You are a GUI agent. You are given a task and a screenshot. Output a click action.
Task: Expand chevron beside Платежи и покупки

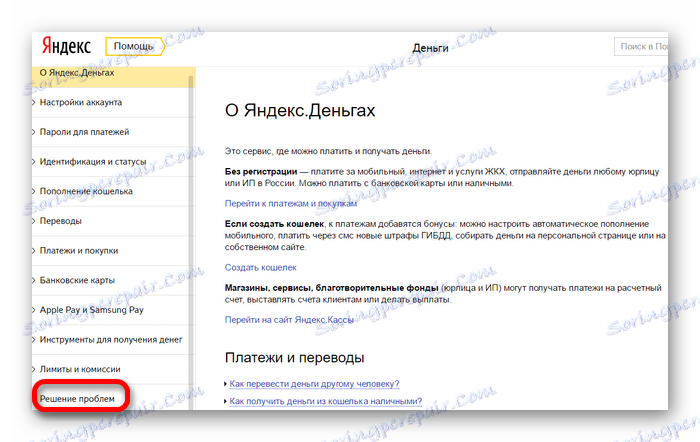click(x=34, y=250)
